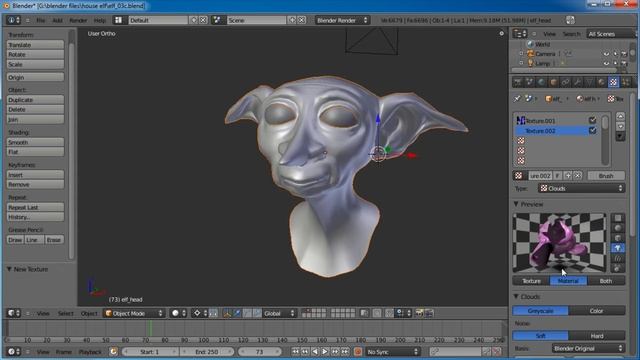Open the Object properties tab icon
The height and width of the screenshot is (360, 640).
[553, 82]
